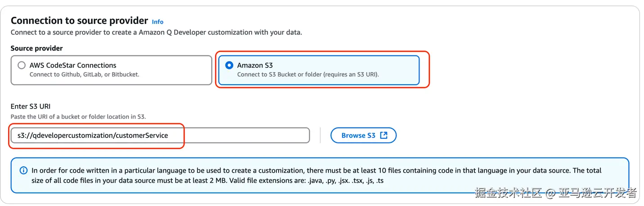Click the Info link beside the heading

158,22
